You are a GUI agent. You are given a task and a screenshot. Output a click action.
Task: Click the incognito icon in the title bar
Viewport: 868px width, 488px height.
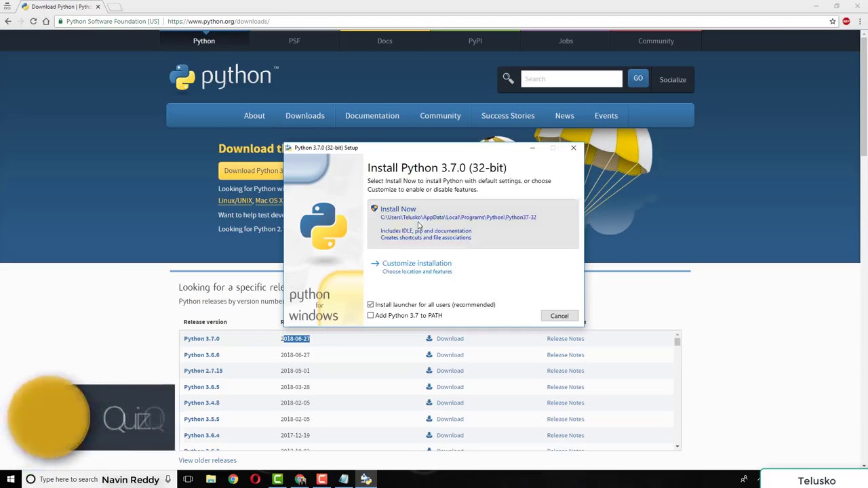(7, 7)
